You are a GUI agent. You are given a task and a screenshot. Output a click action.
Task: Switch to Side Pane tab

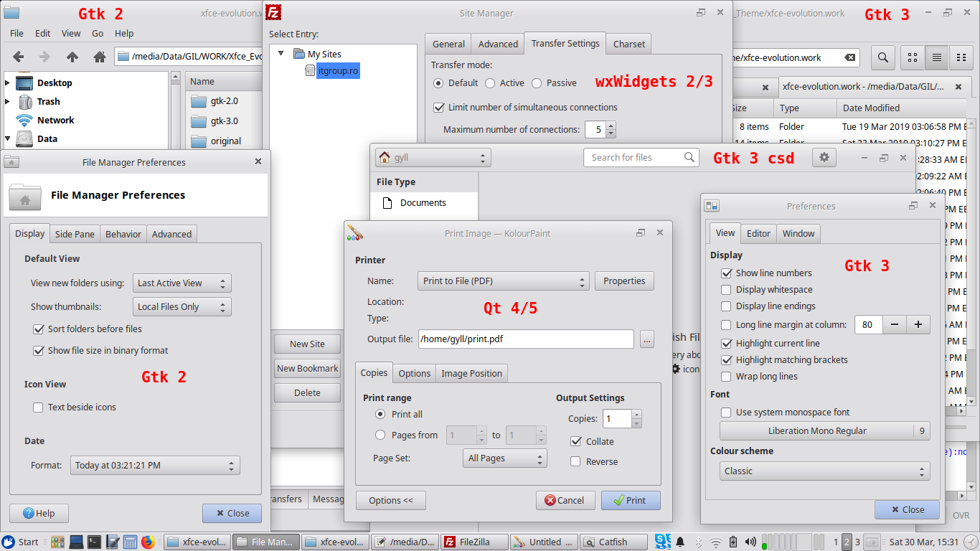click(x=75, y=234)
